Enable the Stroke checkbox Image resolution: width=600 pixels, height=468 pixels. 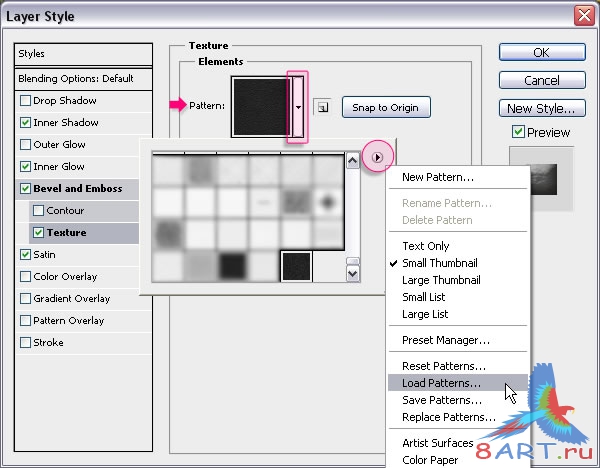click(x=25, y=342)
